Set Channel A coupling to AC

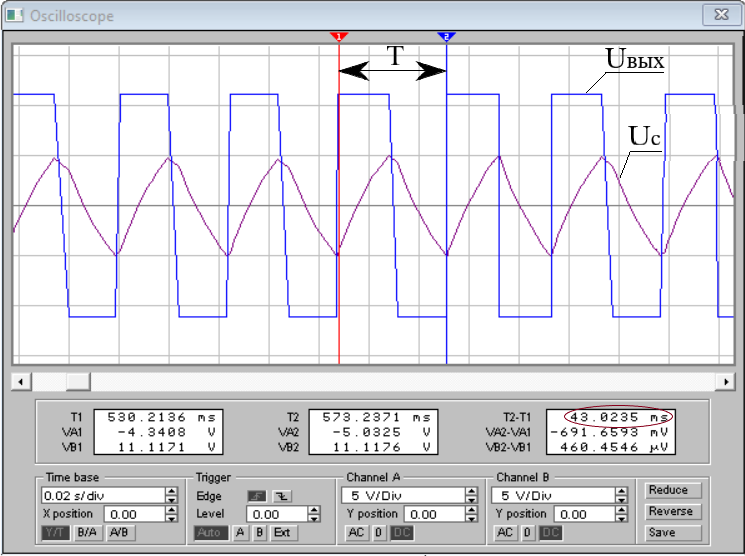pyautogui.click(x=356, y=533)
